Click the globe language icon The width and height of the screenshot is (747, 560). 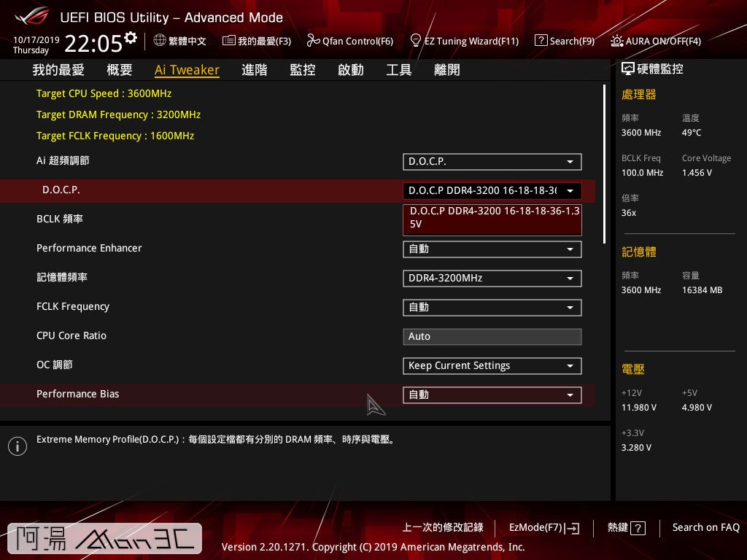(160, 41)
